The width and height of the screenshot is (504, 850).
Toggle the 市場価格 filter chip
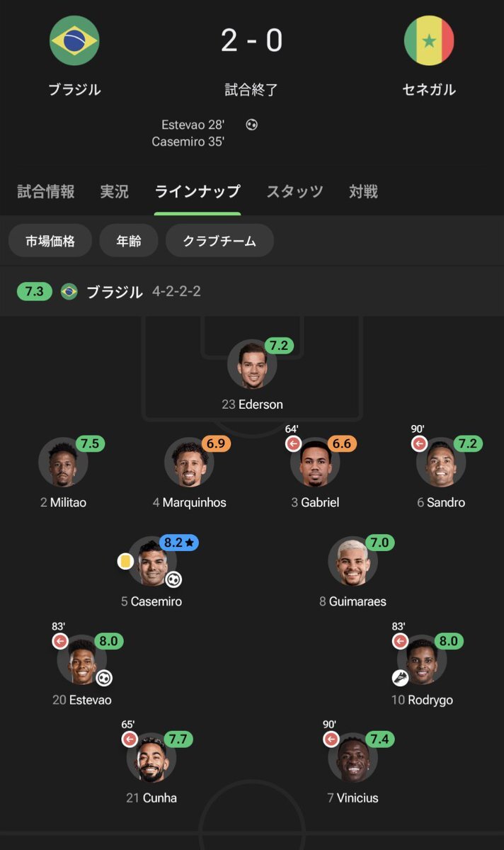point(50,241)
